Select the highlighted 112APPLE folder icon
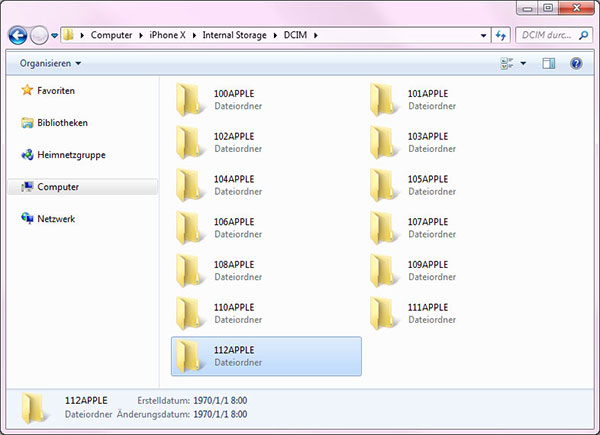The image size is (600, 435). pos(189,356)
